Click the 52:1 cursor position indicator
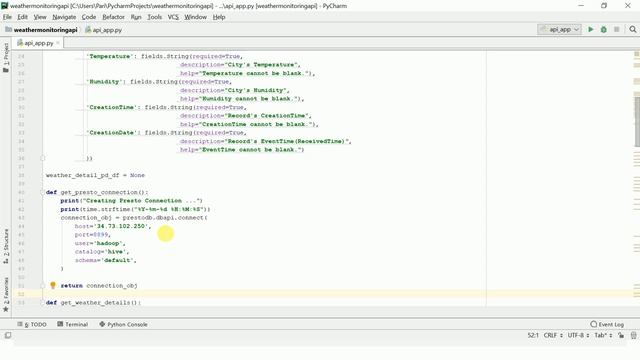The height and width of the screenshot is (360, 640). [x=533, y=335]
